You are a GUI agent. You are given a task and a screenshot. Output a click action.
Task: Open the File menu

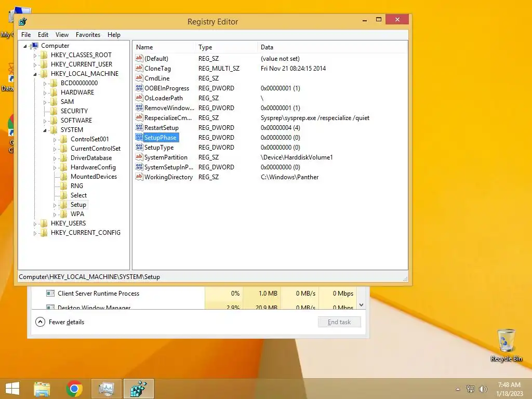pos(26,35)
